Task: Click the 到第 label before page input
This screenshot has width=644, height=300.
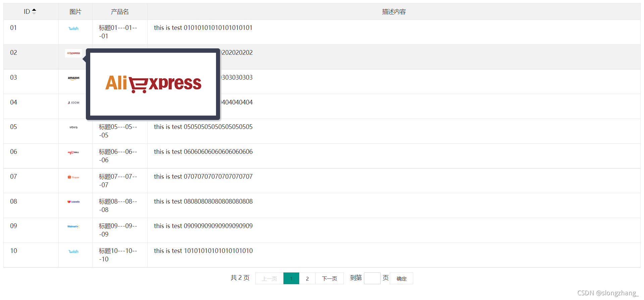Action: pyautogui.click(x=356, y=278)
